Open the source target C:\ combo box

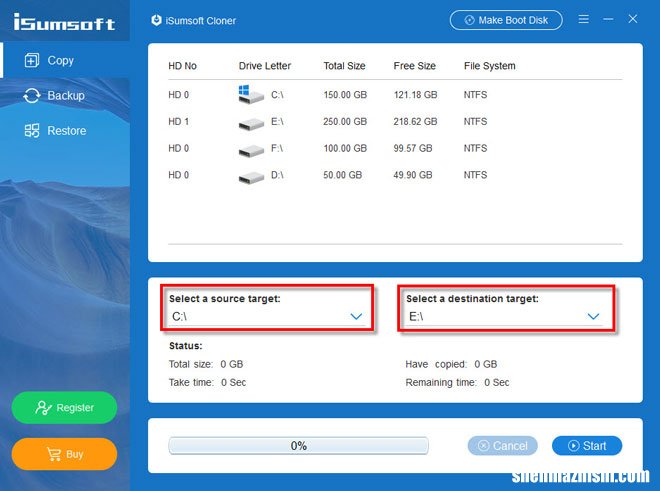260,316
